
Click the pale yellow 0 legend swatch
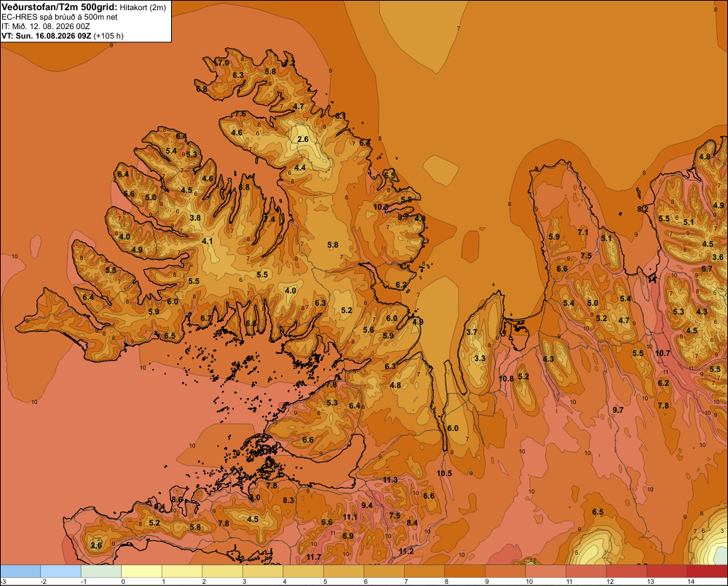tap(142, 571)
